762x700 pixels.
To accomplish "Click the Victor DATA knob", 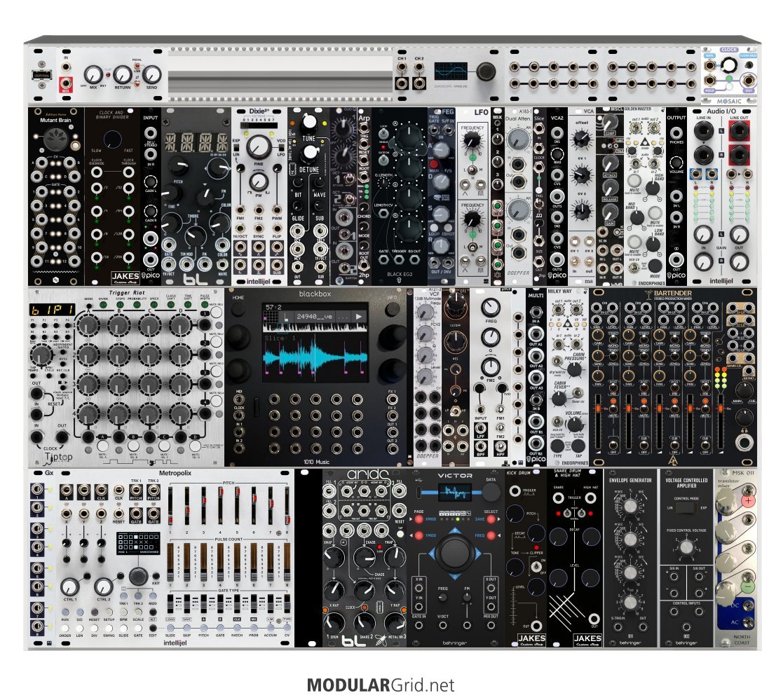I will click(490, 492).
